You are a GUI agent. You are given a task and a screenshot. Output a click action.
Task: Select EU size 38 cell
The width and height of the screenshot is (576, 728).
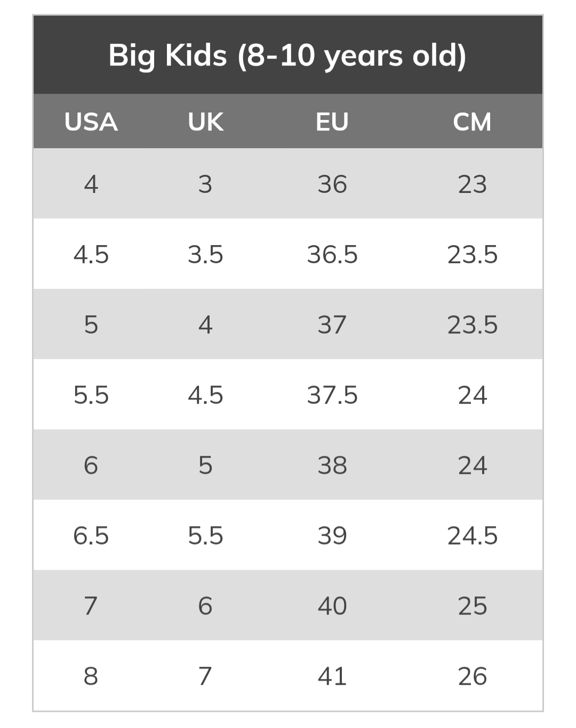click(332, 465)
